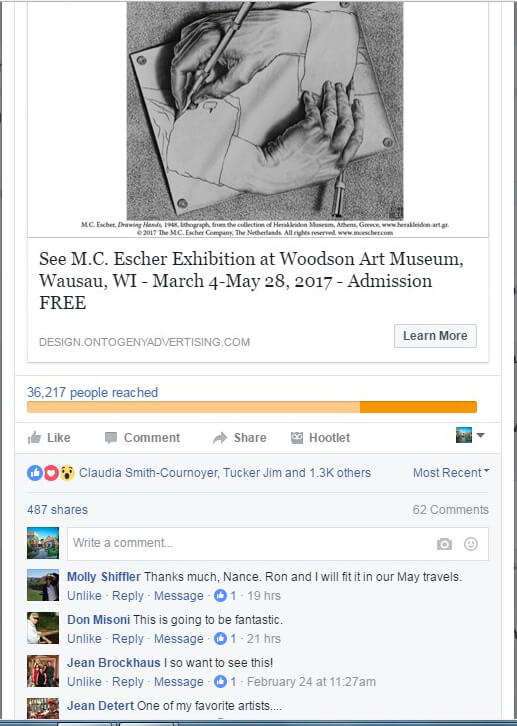This screenshot has width=517, height=726.
Task: Unlike Molly Shiffler's comment
Action: tap(84, 595)
